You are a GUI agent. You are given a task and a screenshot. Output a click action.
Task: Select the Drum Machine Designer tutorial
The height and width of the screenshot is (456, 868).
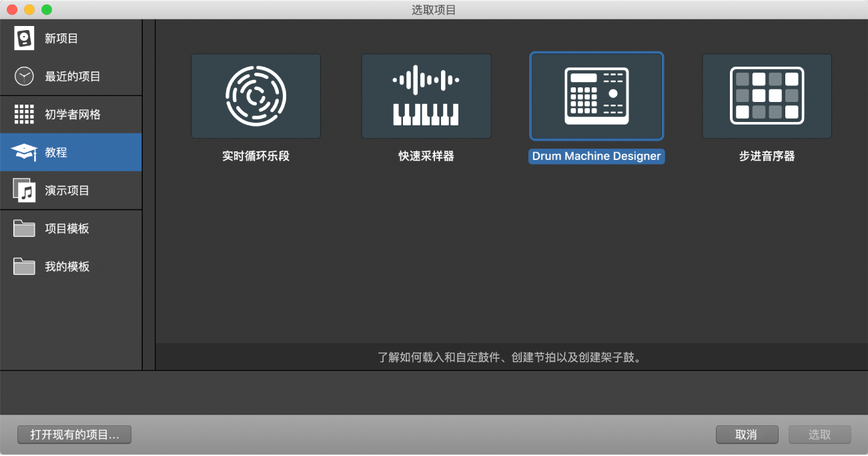596,96
